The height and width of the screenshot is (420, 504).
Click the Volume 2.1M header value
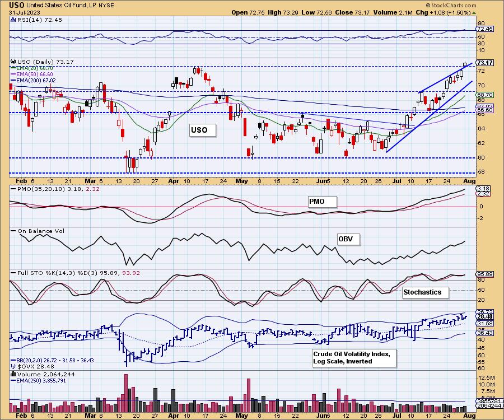tap(393, 12)
